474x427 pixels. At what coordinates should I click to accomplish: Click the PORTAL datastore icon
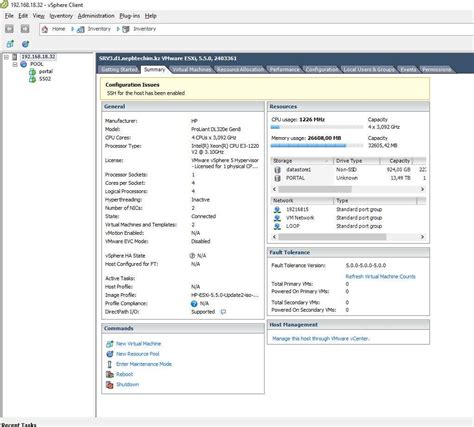click(x=277, y=178)
